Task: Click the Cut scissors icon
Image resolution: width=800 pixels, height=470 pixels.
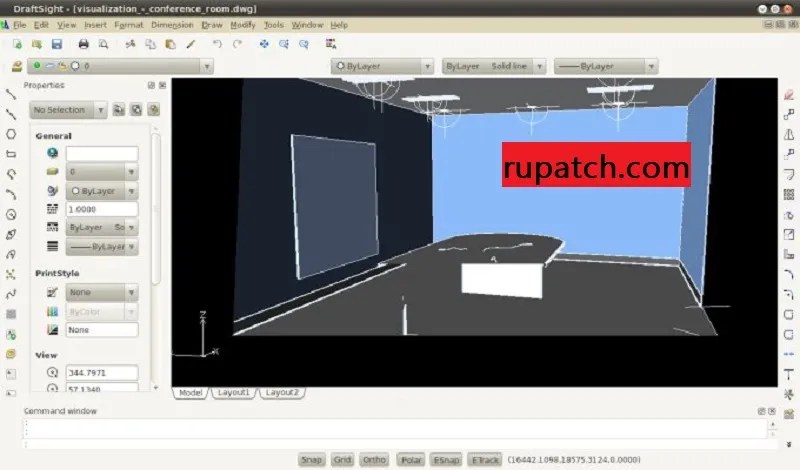Action: 131,44
